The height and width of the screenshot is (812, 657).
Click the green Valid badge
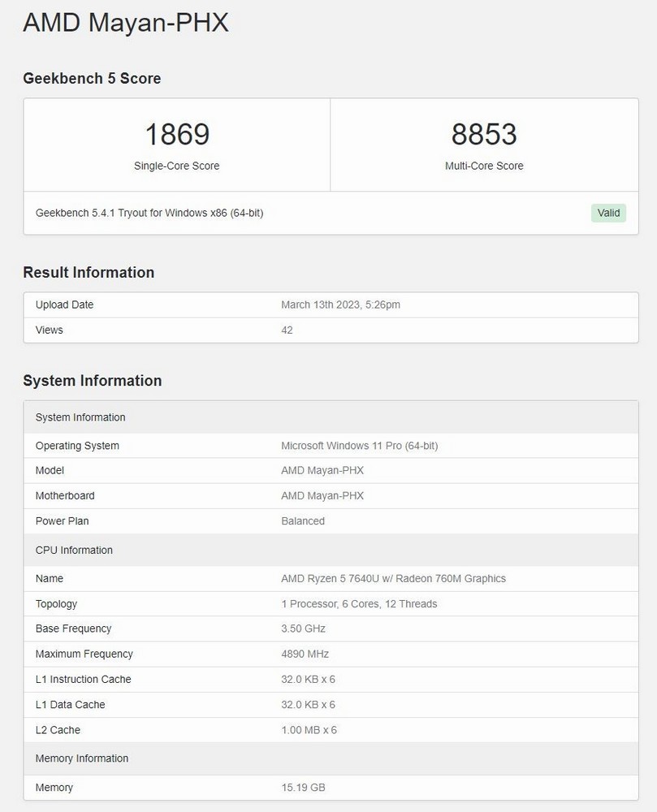coord(608,213)
